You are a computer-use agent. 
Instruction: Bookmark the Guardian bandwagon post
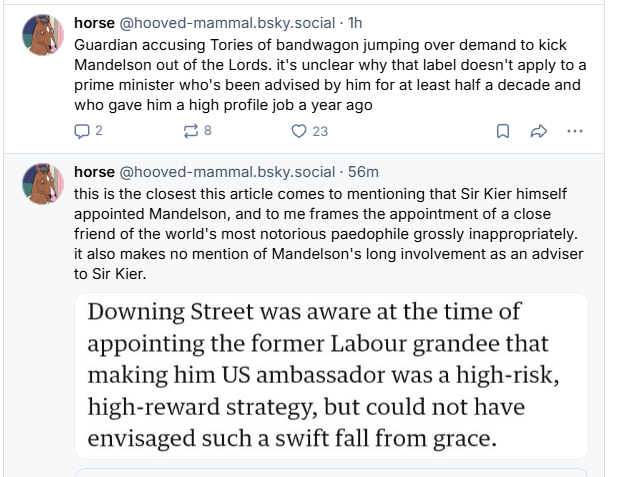504,130
